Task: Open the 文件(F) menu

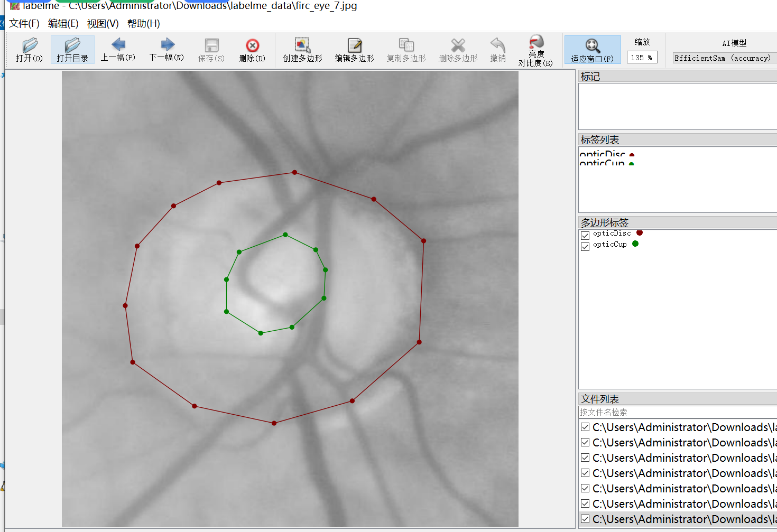Action: pyautogui.click(x=24, y=24)
